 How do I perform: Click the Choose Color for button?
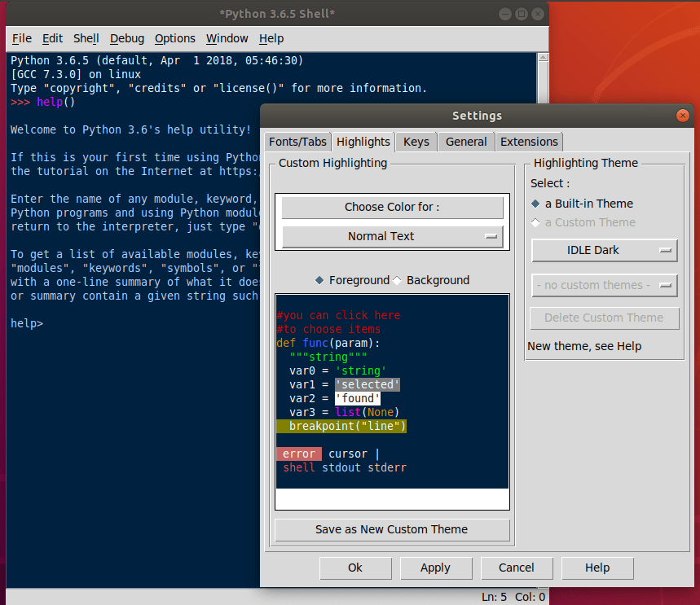(x=392, y=207)
